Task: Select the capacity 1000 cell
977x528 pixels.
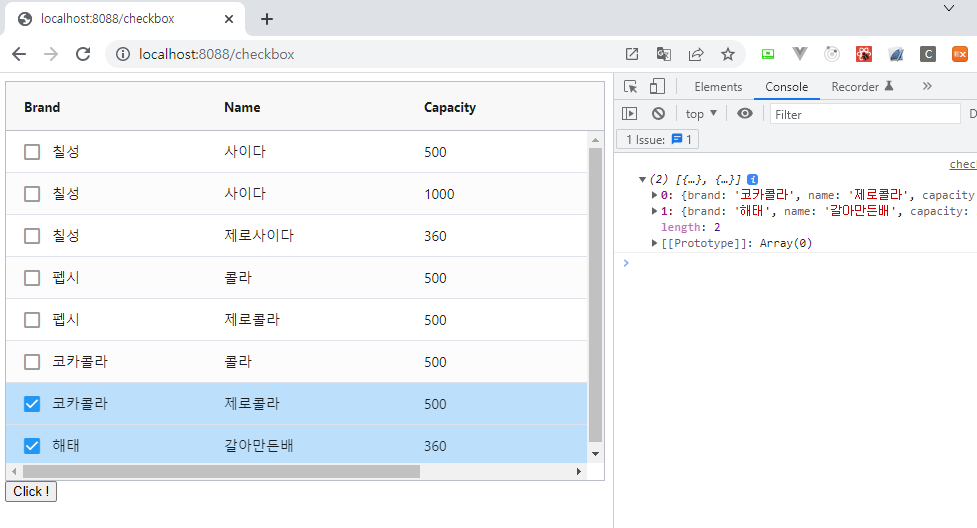Action: point(439,194)
